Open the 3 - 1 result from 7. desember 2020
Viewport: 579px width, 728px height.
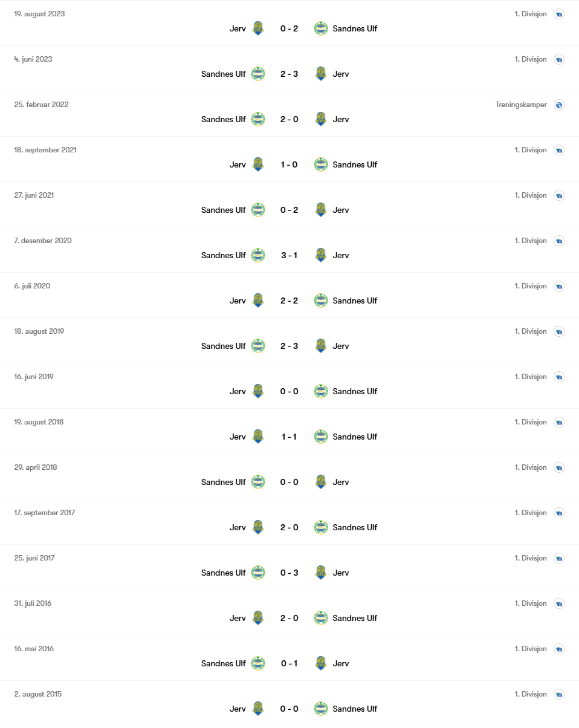coord(289,255)
